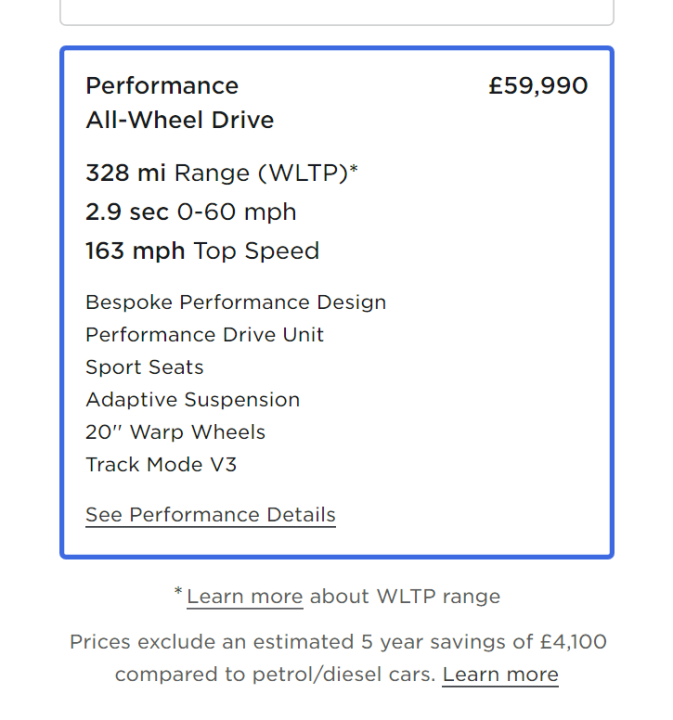Click the 163 mph Top Speed spec
Viewport: 673px width, 720px height.
coord(202,251)
